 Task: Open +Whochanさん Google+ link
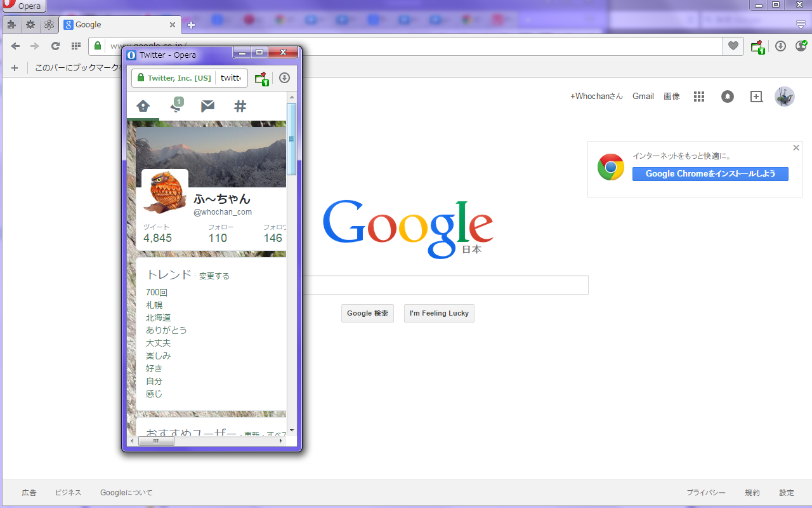[596, 96]
